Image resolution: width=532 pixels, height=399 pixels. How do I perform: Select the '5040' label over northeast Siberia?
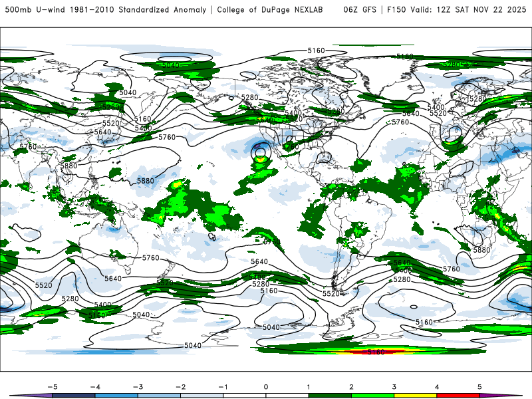128,92
